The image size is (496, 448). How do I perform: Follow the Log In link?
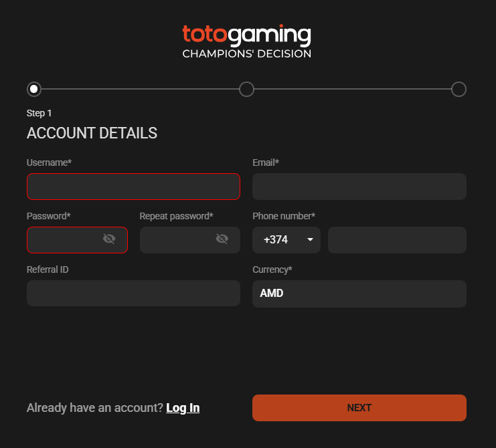(x=183, y=408)
